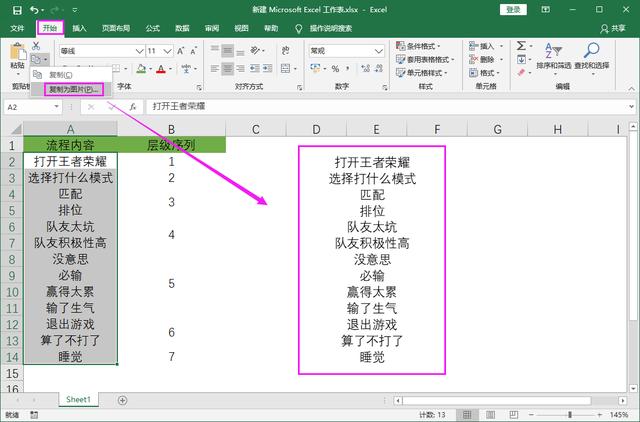Click the Save icon in quick access toolbar
Screen dimensions: 640x422
[x=17, y=10]
